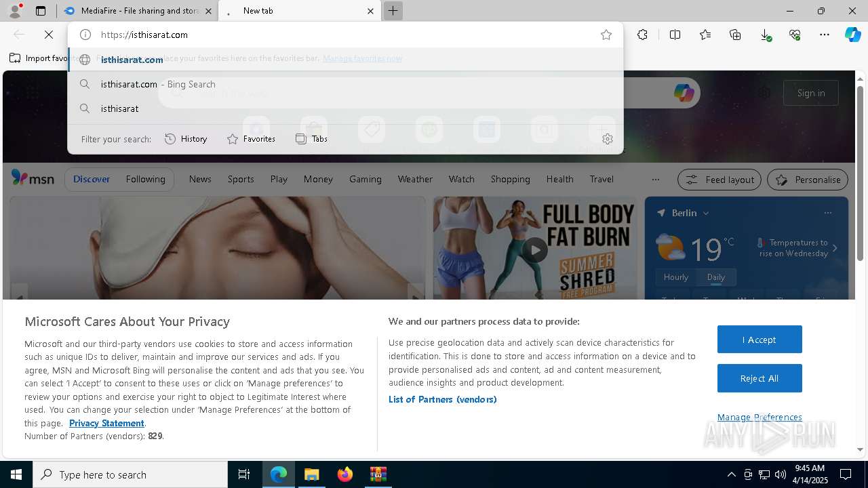Screen dimensions: 868x488
Task: Switch weather to Daily view
Action: (x=716, y=277)
